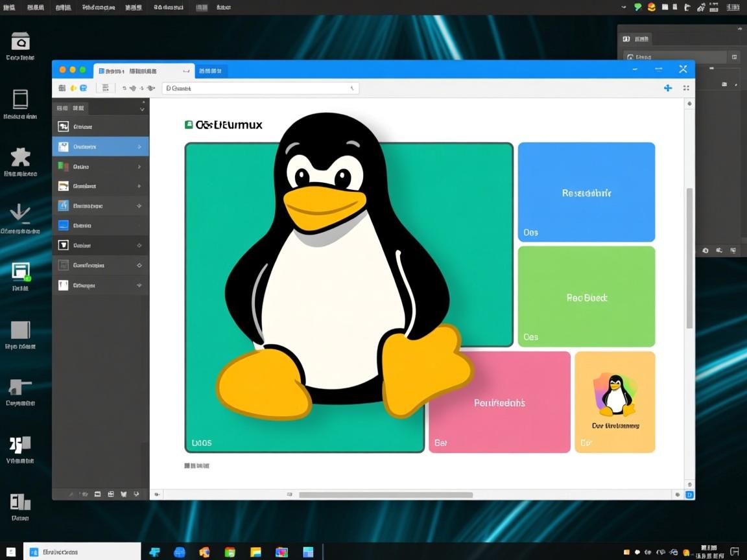The height and width of the screenshot is (560, 747).
Task: Open the grid layout icon at the toolbar's right
Action: (686, 87)
